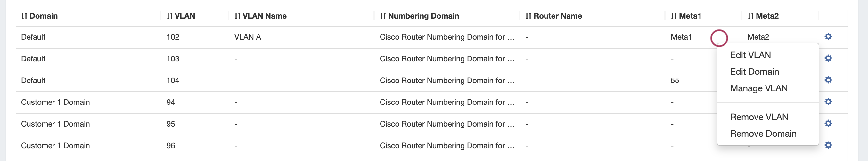Open gear menu for VLAN 104 row
Viewport: 868px width, 161px height.
(828, 80)
